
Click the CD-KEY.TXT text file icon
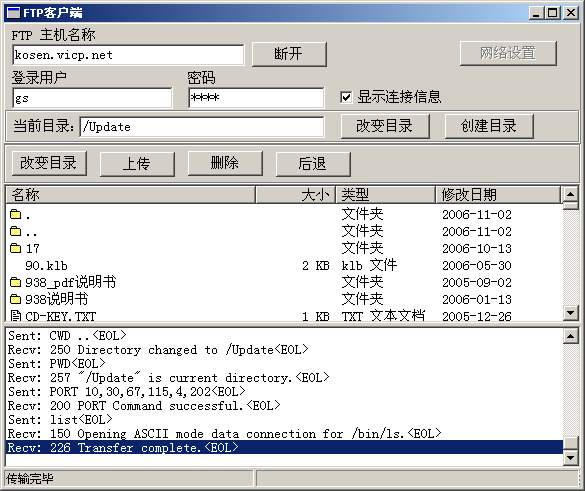pos(15,316)
